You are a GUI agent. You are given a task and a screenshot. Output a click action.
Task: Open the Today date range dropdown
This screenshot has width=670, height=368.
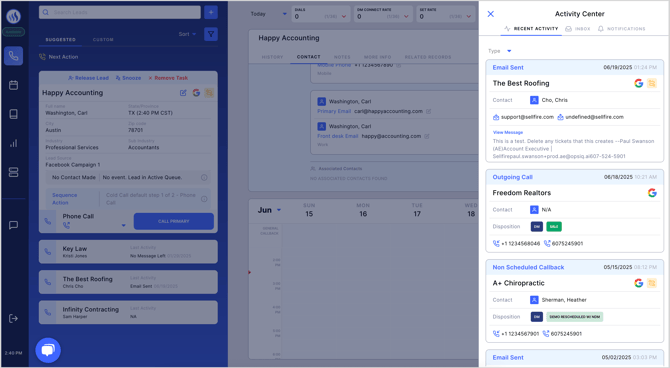pos(268,14)
